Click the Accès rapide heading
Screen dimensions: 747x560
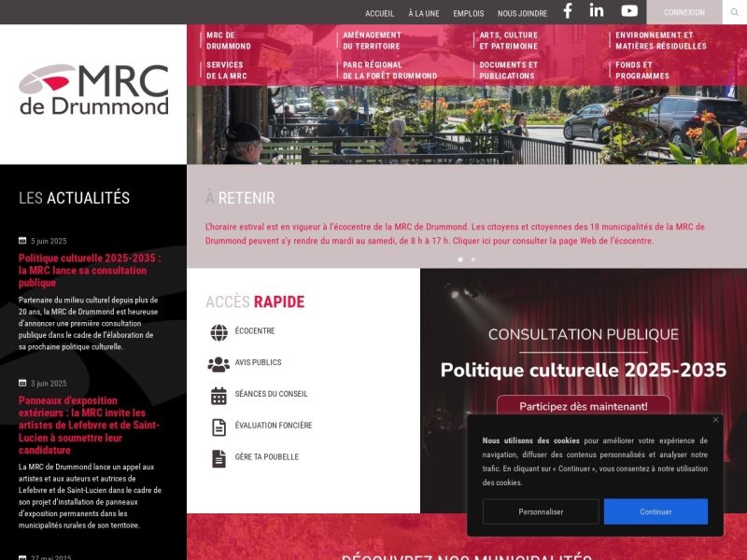click(255, 301)
